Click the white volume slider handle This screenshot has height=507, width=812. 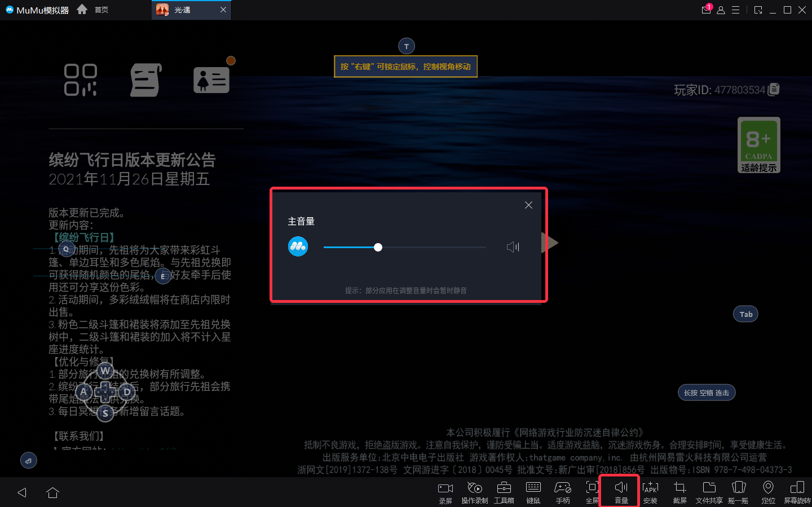(378, 247)
